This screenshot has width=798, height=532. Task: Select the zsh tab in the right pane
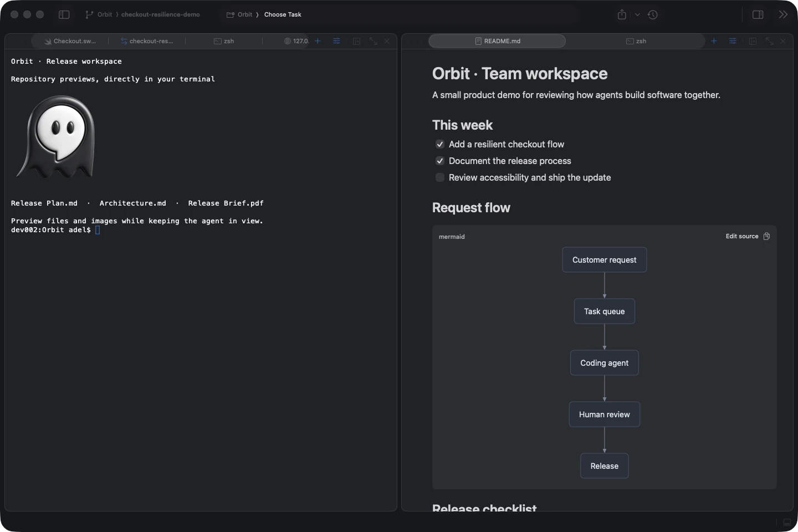coord(636,41)
